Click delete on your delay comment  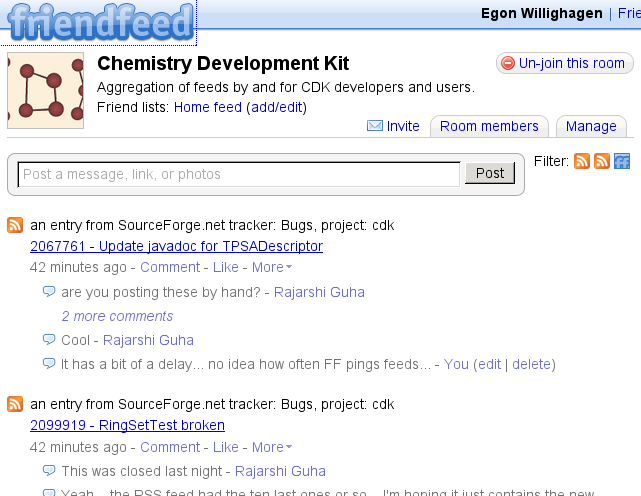tap(531, 364)
